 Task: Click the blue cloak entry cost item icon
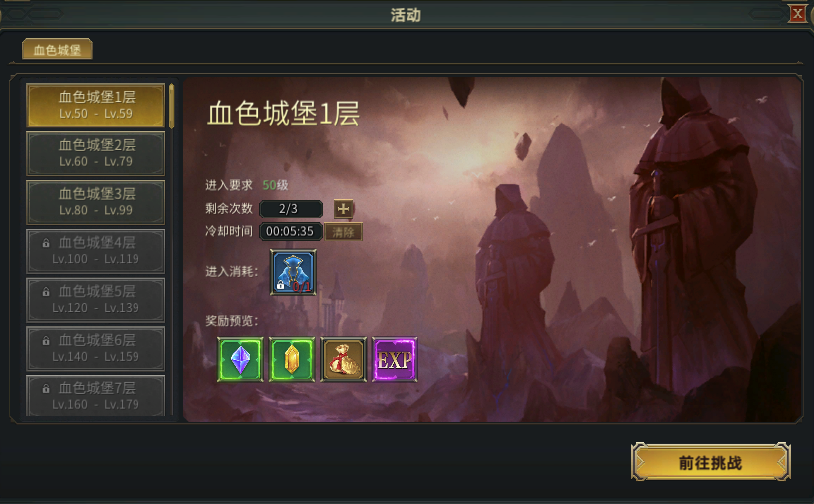click(x=293, y=272)
